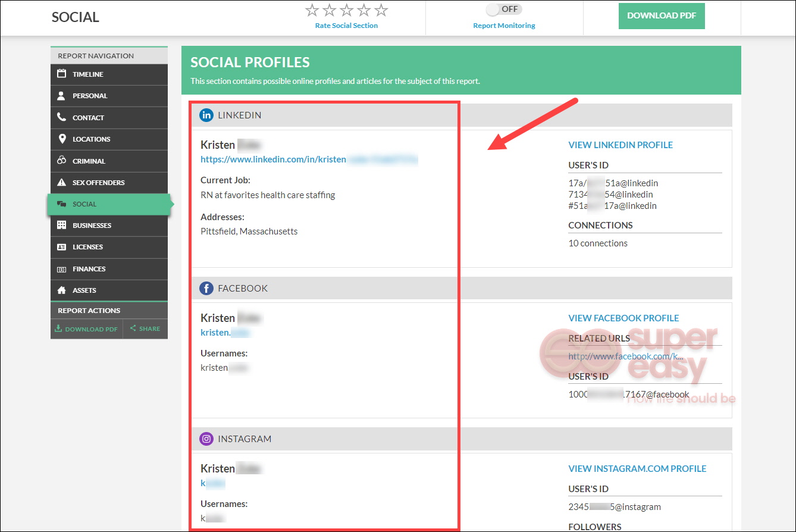Rate section with fourth star
The height and width of the screenshot is (532, 796).
pos(364,10)
